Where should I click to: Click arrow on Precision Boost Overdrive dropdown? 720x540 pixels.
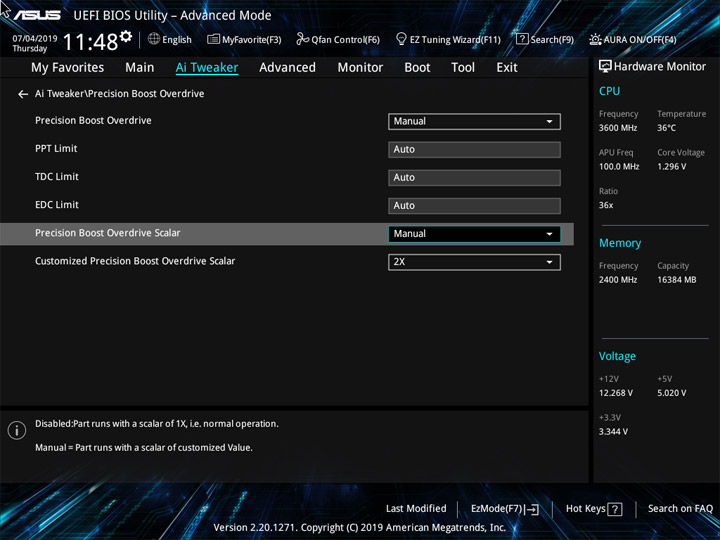point(549,122)
